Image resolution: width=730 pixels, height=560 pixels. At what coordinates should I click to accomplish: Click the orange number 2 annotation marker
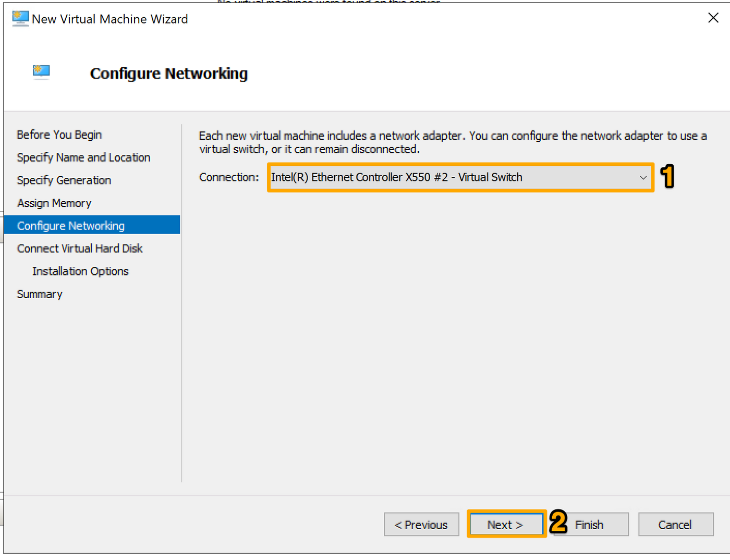(x=558, y=522)
